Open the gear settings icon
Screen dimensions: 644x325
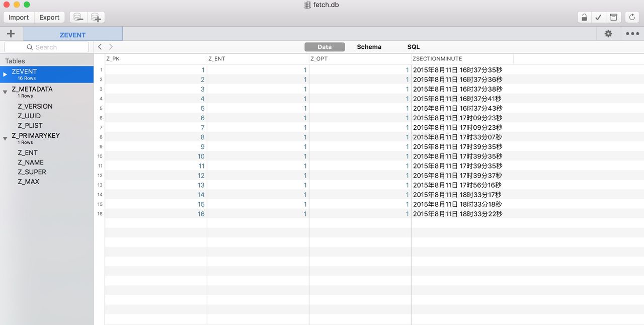pyautogui.click(x=608, y=34)
